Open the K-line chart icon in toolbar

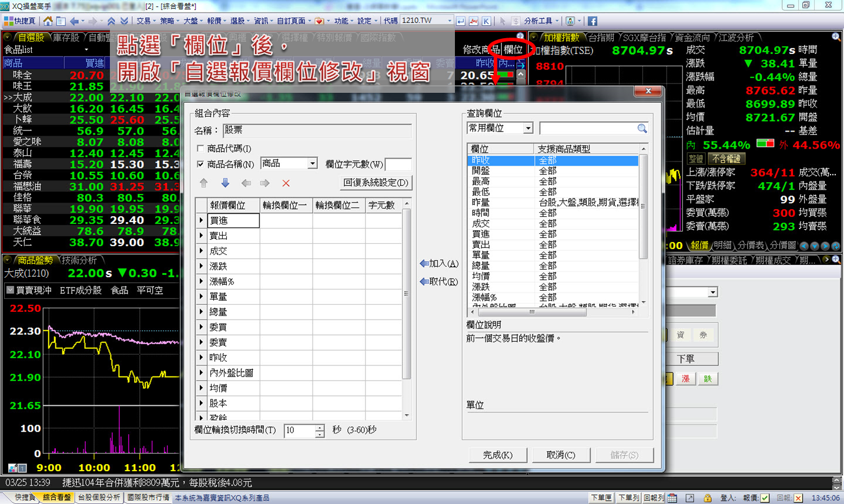point(486,21)
